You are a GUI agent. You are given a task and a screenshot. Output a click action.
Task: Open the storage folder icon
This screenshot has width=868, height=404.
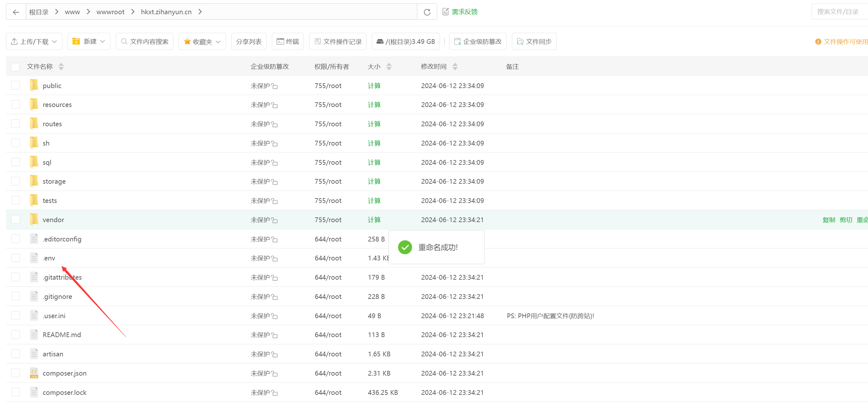(34, 181)
